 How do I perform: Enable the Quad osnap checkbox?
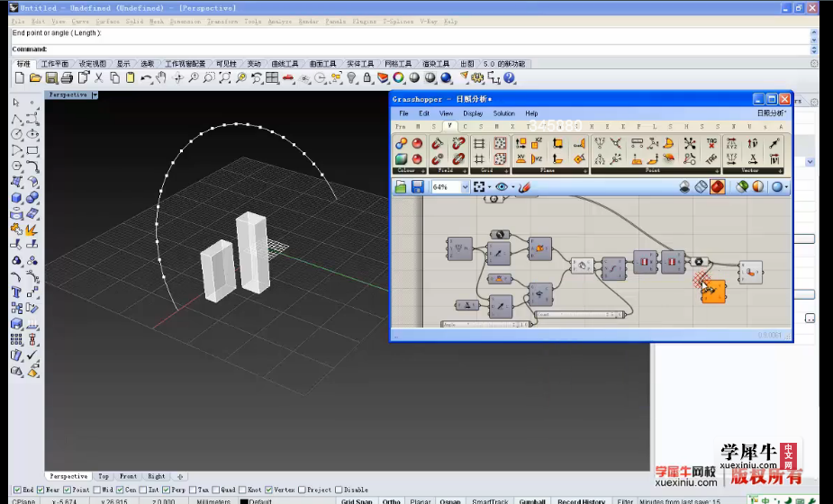(x=216, y=490)
